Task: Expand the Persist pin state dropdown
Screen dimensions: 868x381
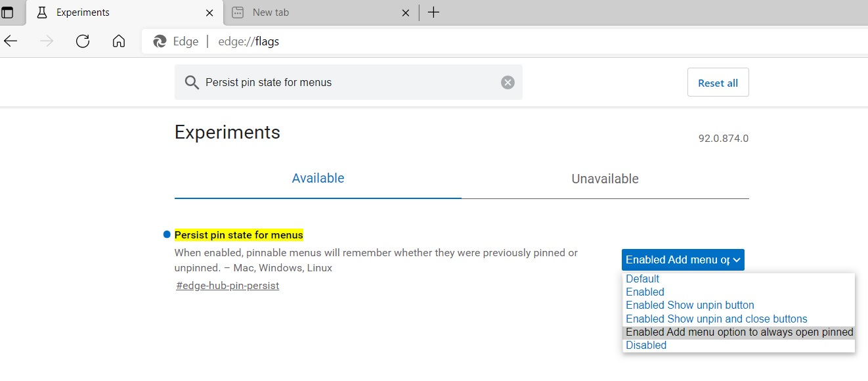Action: pos(683,259)
